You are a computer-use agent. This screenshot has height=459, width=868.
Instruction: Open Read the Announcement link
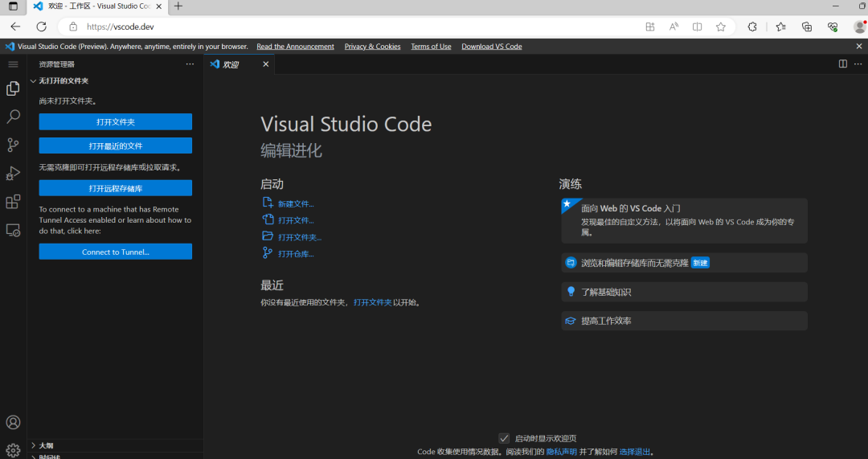coord(295,47)
